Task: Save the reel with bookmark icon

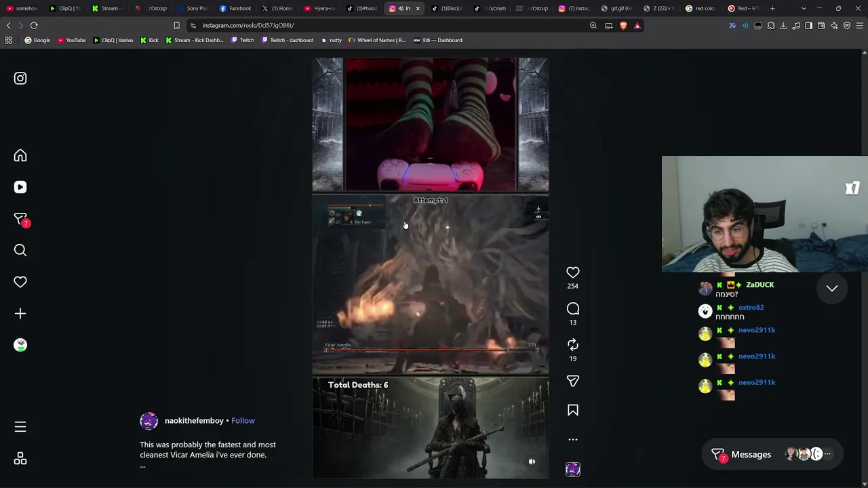Action: click(573, 411)
